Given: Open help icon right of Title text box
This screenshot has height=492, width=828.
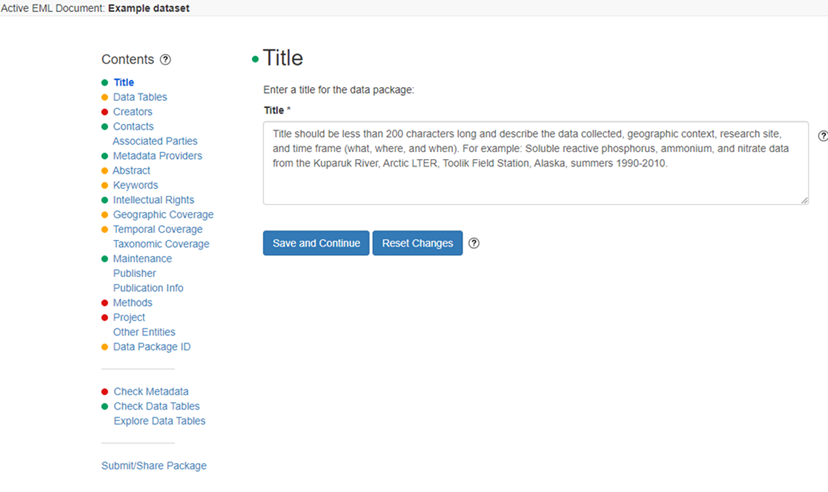Looking at the screenshot, I should point(823,136).
